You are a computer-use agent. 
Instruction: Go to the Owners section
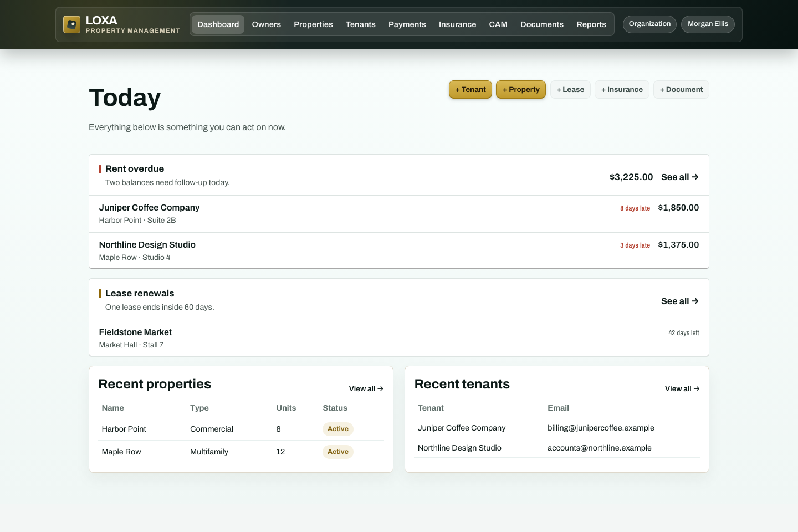pyautogui.click(x=267, y=24)
